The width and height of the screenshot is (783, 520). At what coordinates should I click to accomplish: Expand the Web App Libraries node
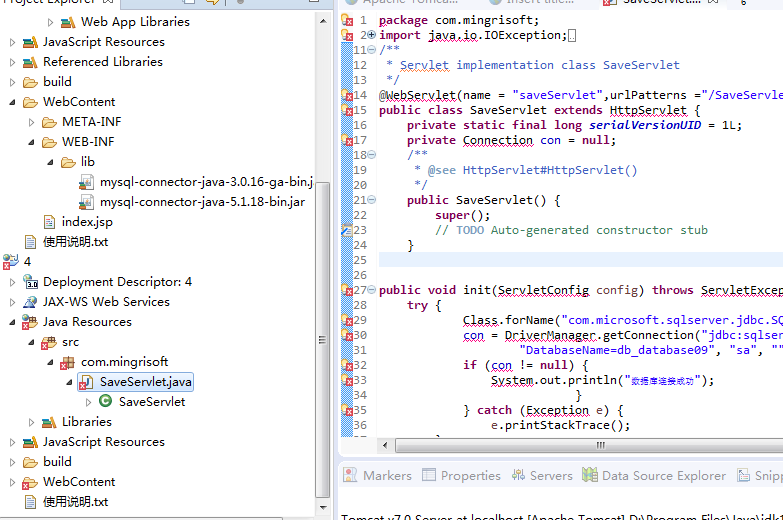[x=50, y=22]
